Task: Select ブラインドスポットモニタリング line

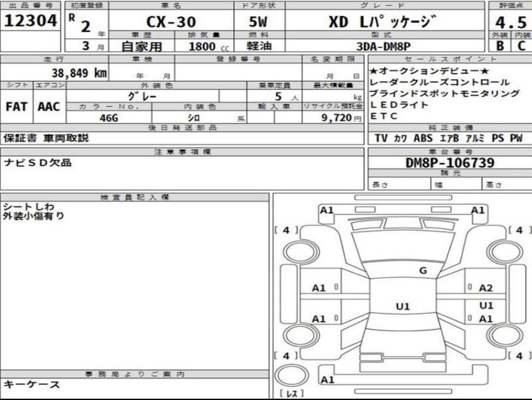Action: [x=444, y=93]
